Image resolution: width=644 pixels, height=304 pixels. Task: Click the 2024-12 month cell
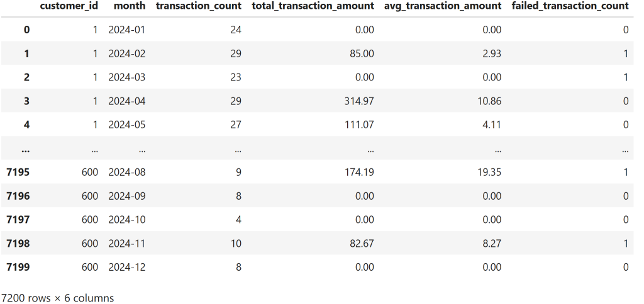126,267
